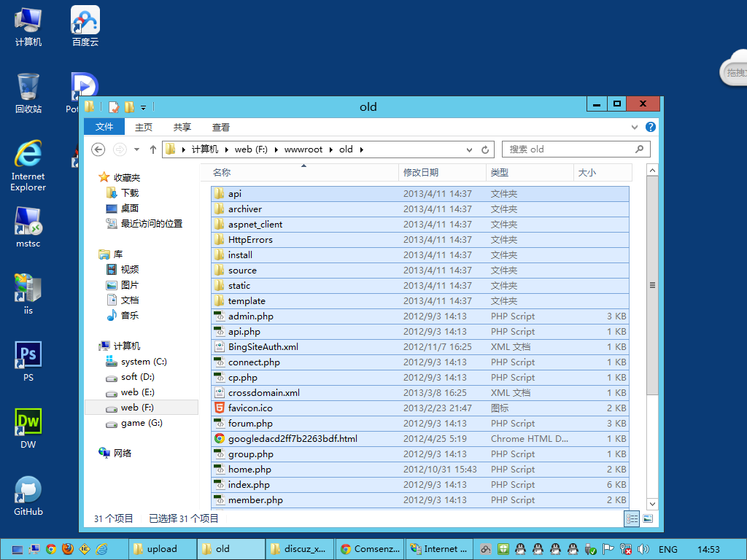Image resolution: width=747 pixels, height=560 pixels.
Task: Click the Properties quick access toolbar icon
Action: click(113, 106)
